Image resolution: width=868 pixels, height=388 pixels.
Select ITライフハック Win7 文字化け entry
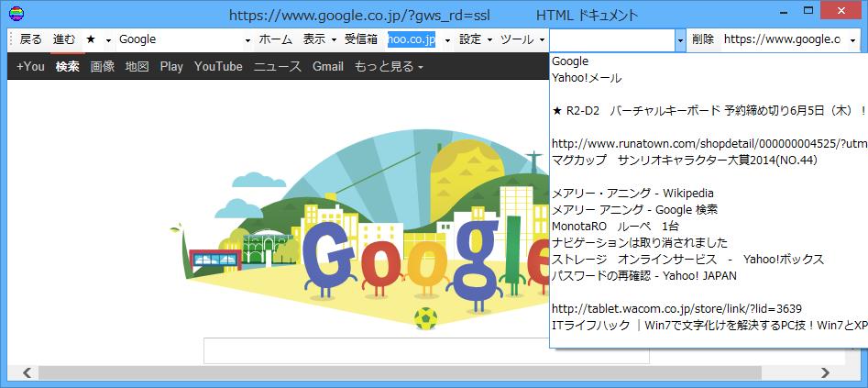pos(709,326)
